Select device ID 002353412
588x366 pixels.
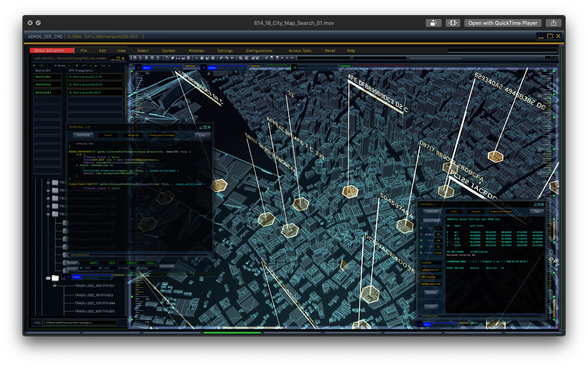coord(48,77)
